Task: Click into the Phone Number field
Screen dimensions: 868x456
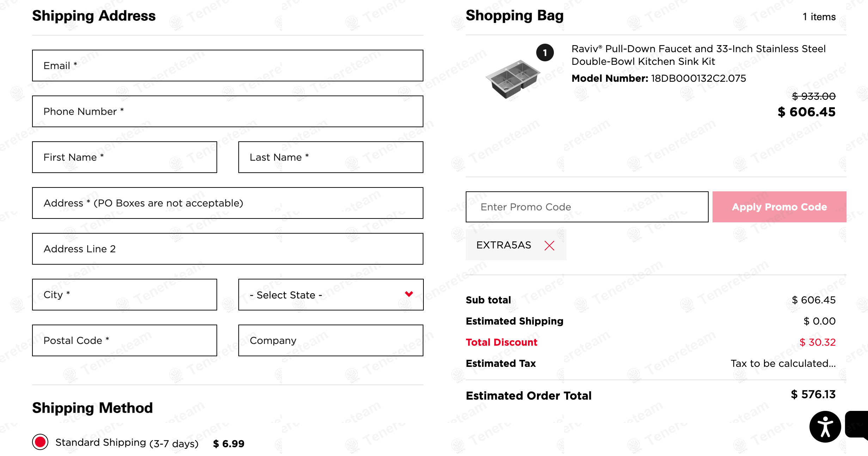Action: coord(227,111)
